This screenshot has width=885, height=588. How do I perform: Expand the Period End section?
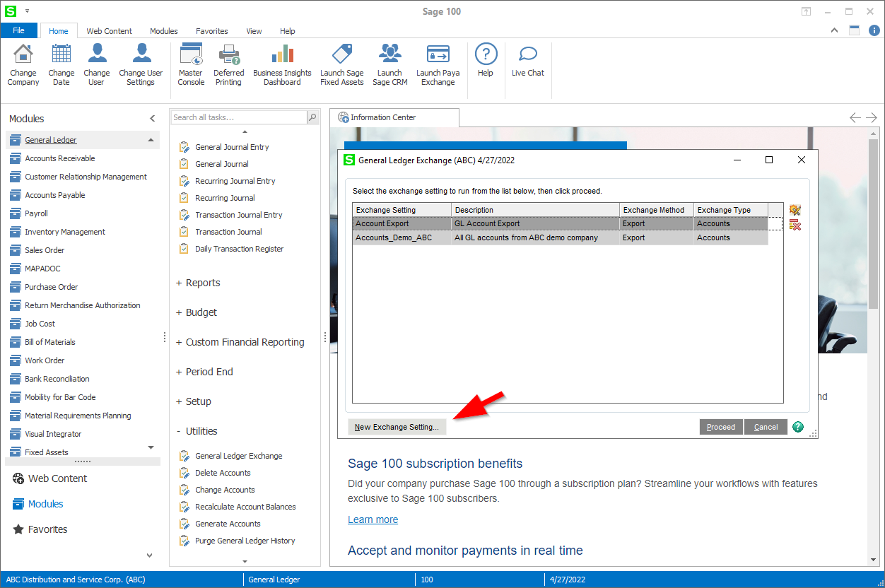coord(204,372)
